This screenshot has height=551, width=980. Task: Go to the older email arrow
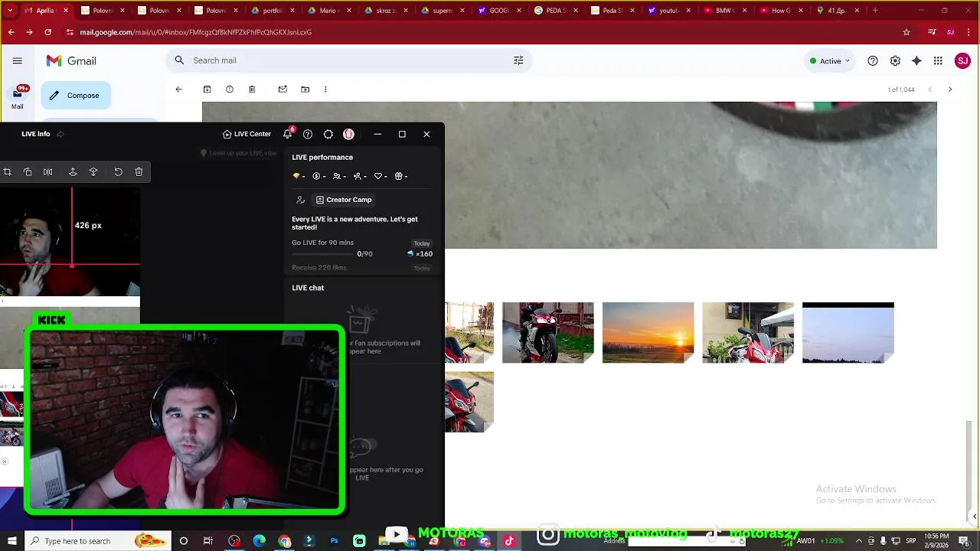tap(950, 90)
